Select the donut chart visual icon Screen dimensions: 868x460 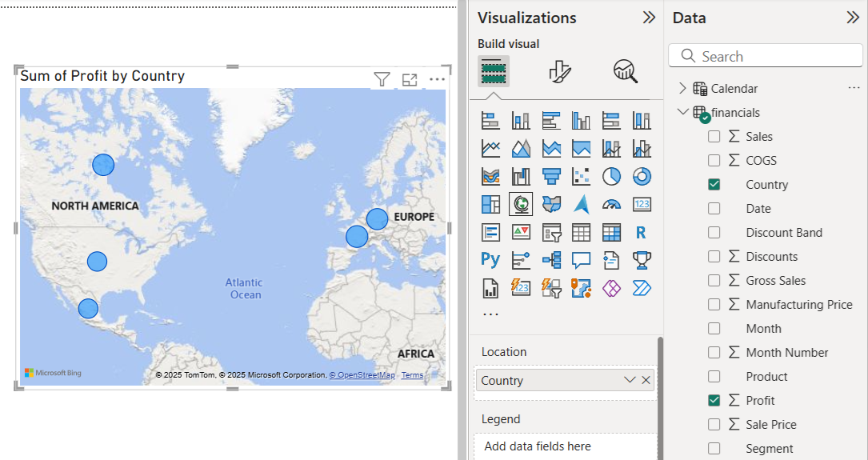point(642,177)
